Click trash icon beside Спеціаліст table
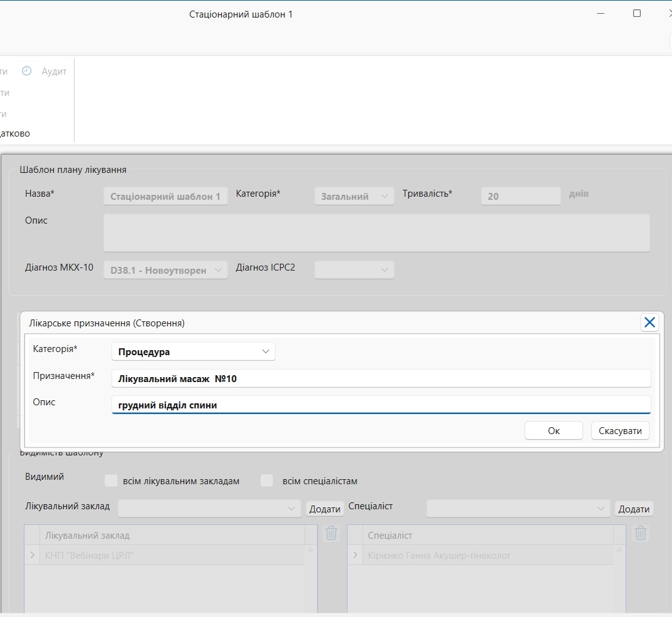The width and height of the screenshot is (672, 617). point(640,533)
